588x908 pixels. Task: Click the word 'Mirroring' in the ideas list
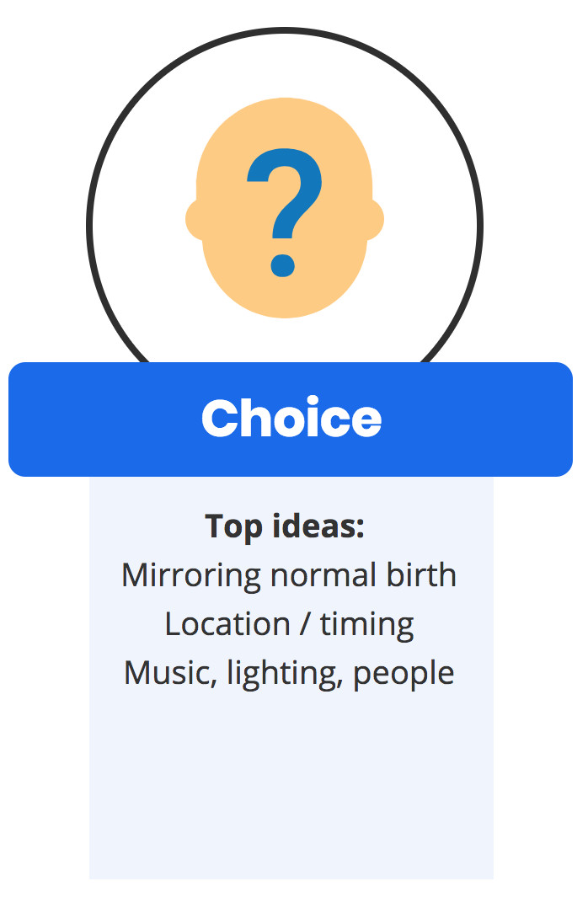coord(191,576)
